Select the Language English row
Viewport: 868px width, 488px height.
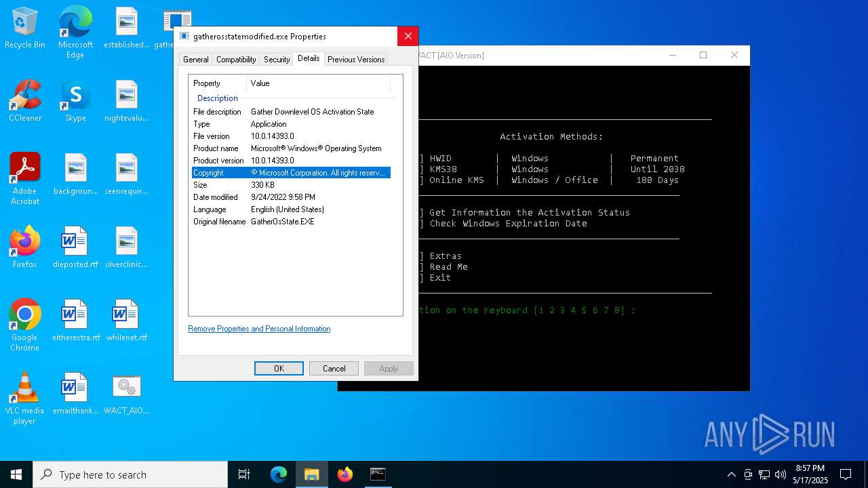tap(291, 209)
